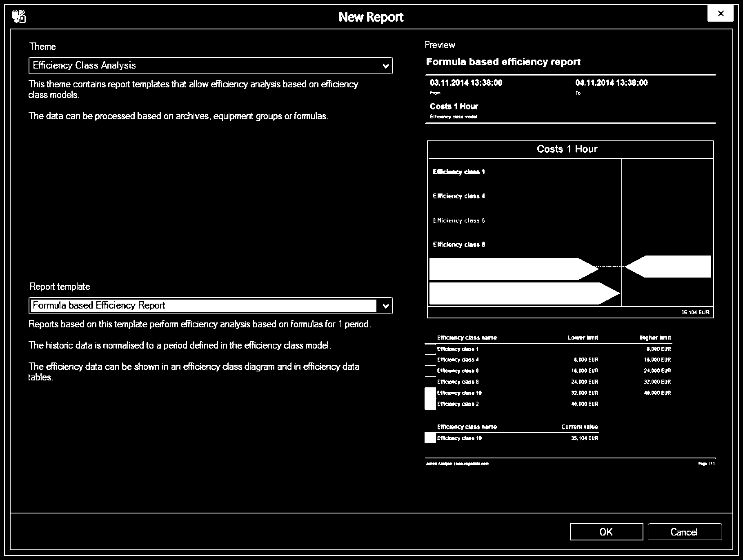This screenshot has width=743, height=560.
Task: Click the Formula based Efficiency Report field
Action: point(211,306)
